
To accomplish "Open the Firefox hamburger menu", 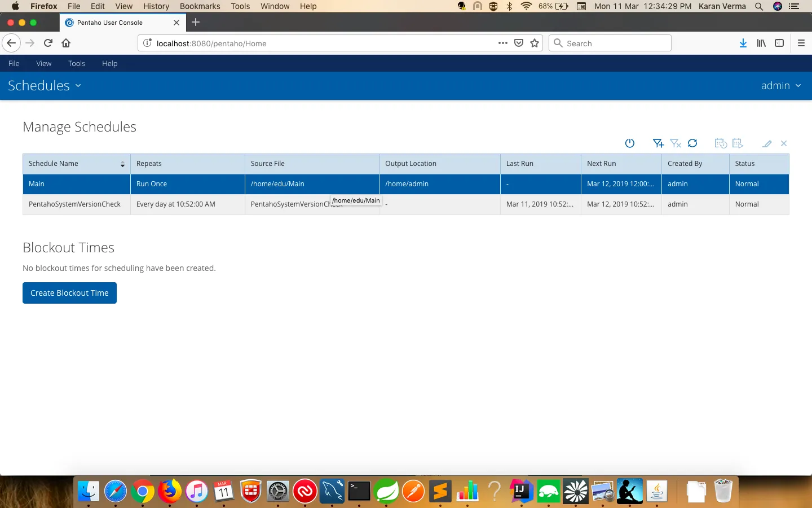I will [801, 43].
